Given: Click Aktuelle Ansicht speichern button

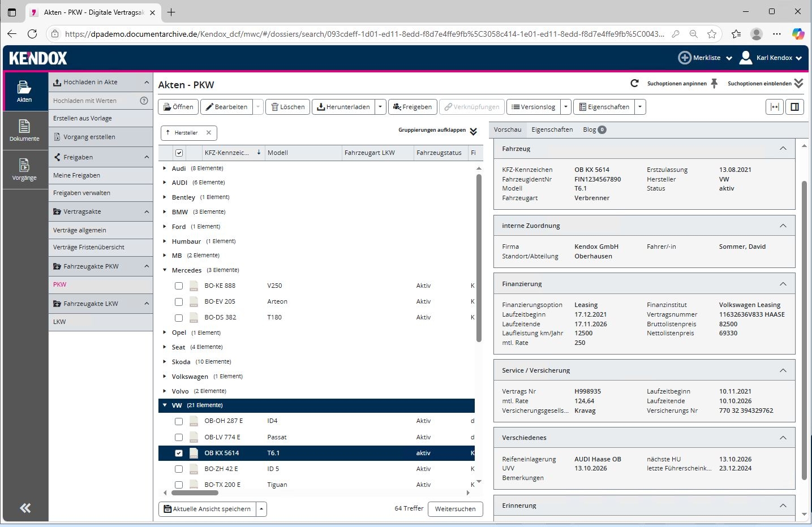Looking at the screenshot, I should tap(207, 509).
